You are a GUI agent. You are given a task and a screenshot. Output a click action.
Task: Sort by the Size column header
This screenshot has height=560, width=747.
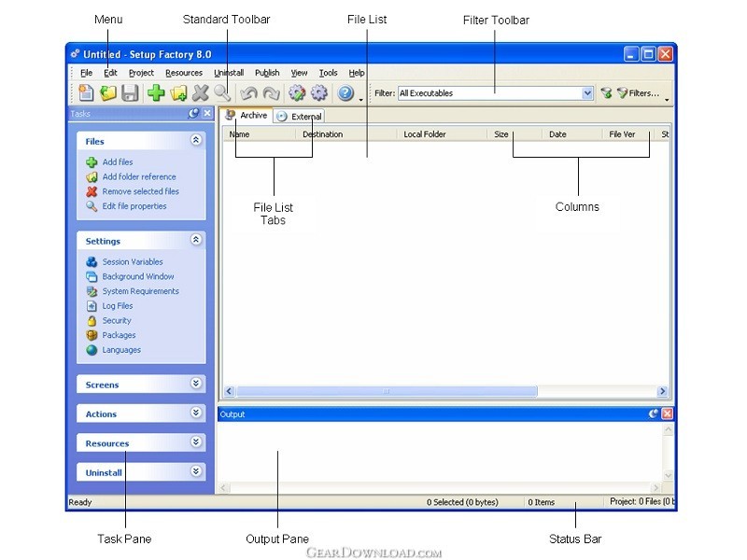[514, 134]
